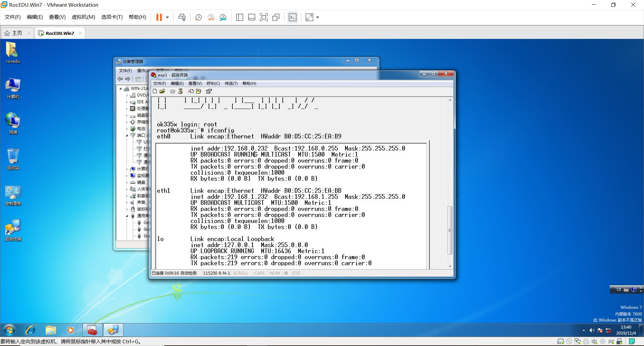This screenshot has width=644, height=346.
Task: Collapse the 端口 ports node
Action: (x=127, y=135)
